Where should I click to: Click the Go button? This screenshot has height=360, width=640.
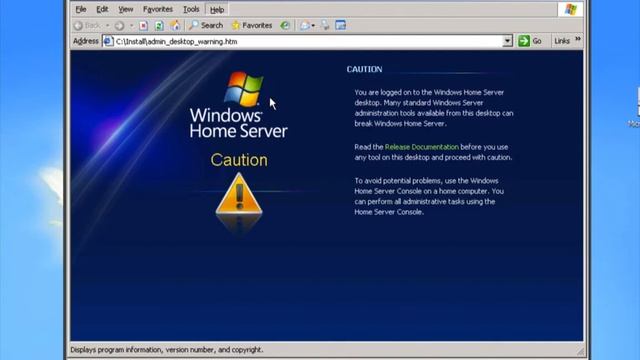coord(530,41)
